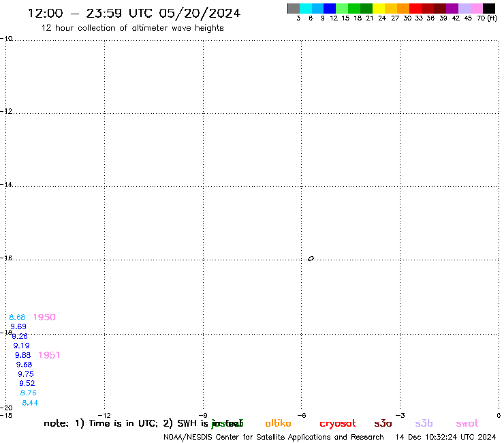The height and width of the screenshot is (443, 504).
Task: Pick the yellow swatch in the color scale
Action: [379, 8]
